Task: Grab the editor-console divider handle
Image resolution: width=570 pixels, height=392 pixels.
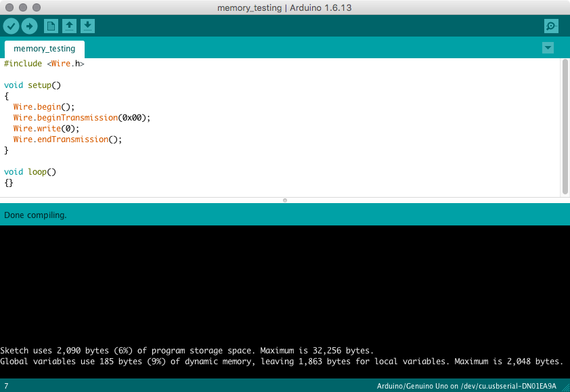Action: [x=285, y=200]
